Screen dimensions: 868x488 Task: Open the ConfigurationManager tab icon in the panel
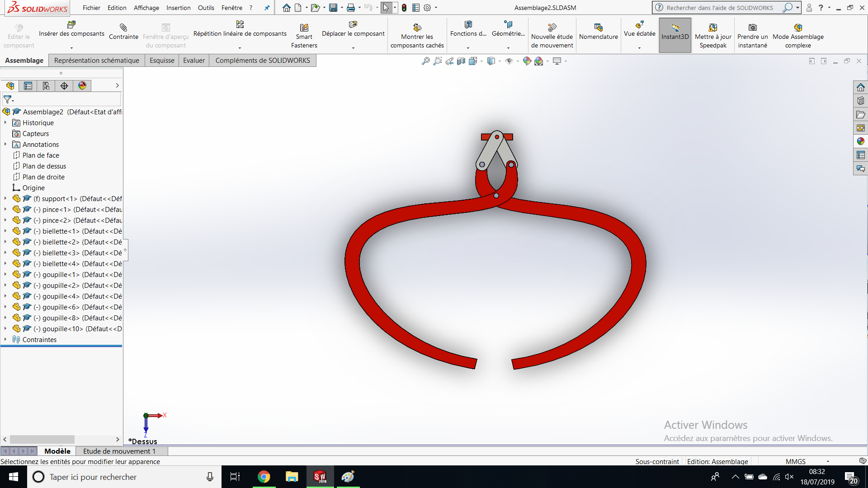46,86
